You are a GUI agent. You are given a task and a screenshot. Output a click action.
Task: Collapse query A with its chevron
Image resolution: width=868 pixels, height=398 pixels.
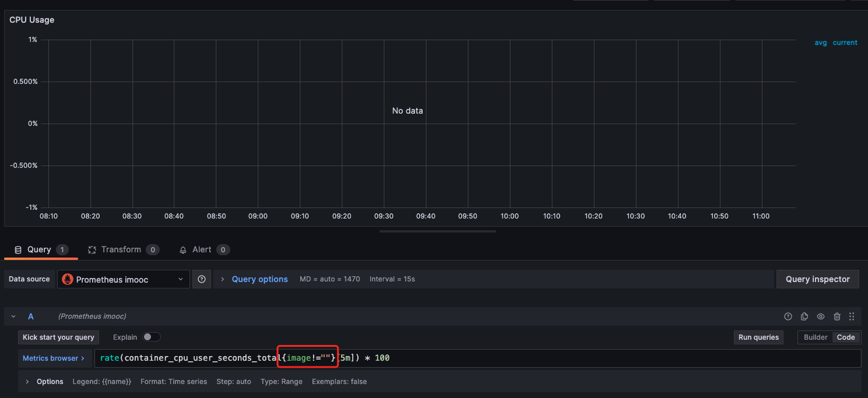[13, 316]
